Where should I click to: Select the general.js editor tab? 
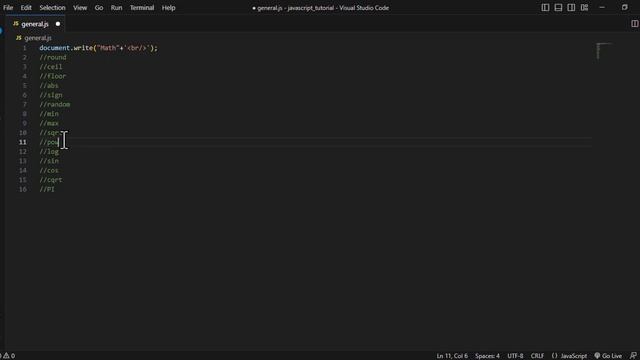36,24
